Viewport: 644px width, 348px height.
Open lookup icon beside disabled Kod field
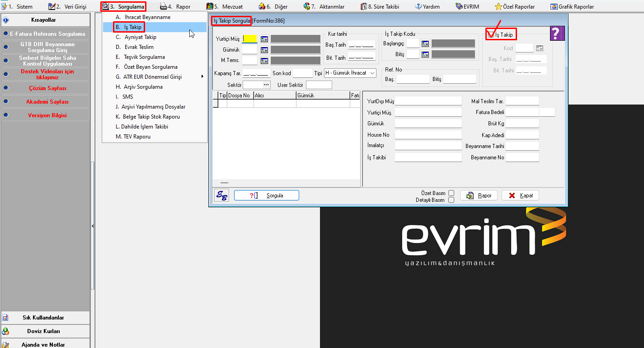540,48
